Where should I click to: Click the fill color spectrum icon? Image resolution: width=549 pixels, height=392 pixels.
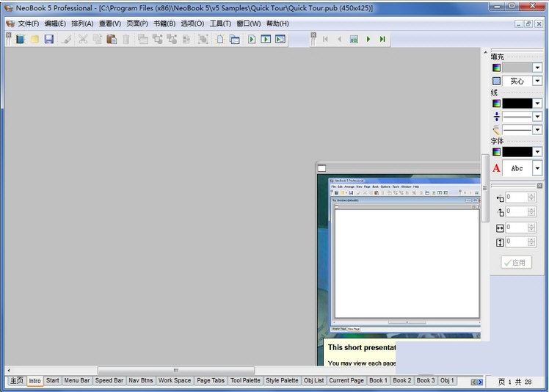pos(496,68)
